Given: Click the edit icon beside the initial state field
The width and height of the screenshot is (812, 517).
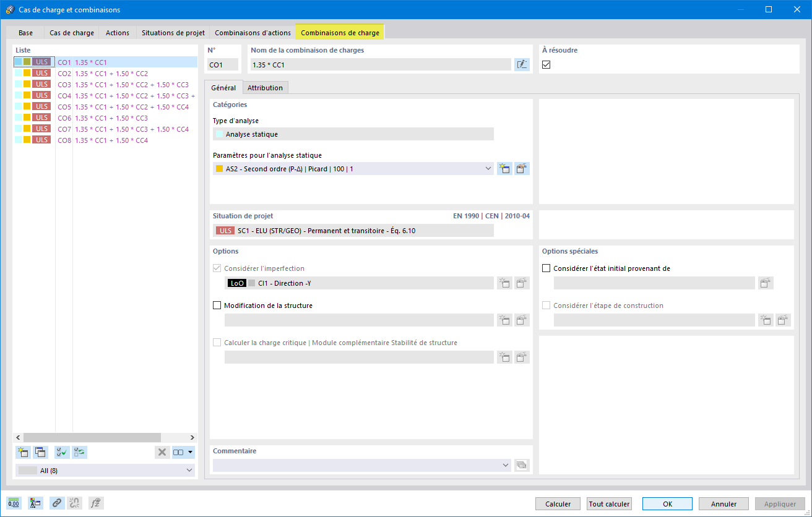Looking at the screenshot, I should [766, 283].
